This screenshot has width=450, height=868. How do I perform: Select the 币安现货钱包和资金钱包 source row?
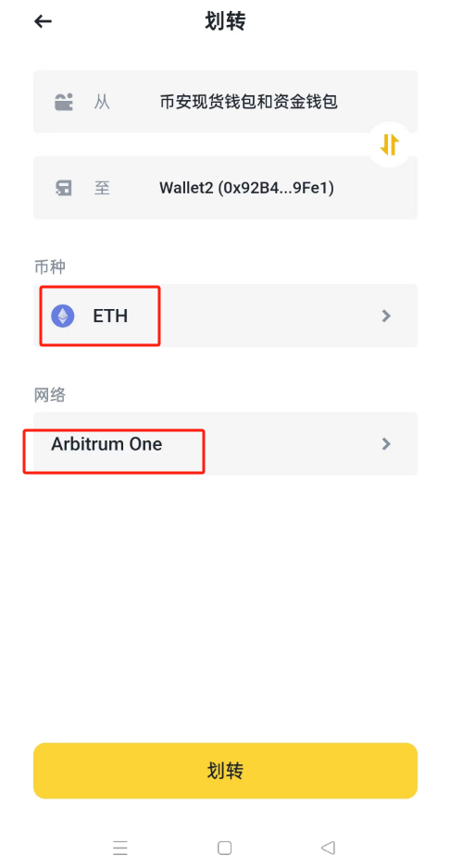[225, 101]
